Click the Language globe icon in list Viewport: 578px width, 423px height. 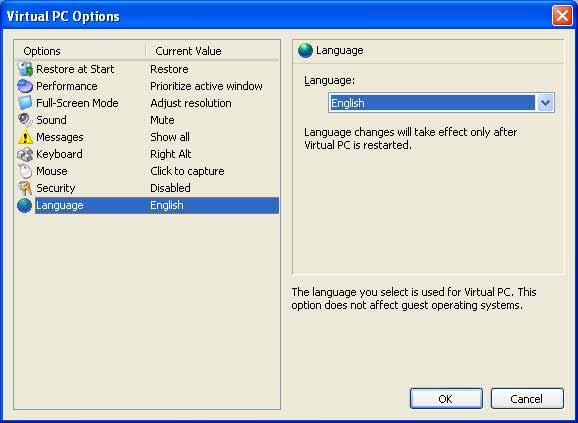pyautogui.click(x=25, y=205)
